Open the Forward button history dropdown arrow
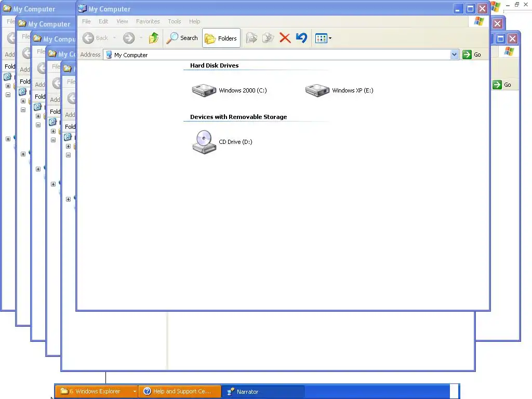This screenshot has height=399, width=532. tap(141, 38)
